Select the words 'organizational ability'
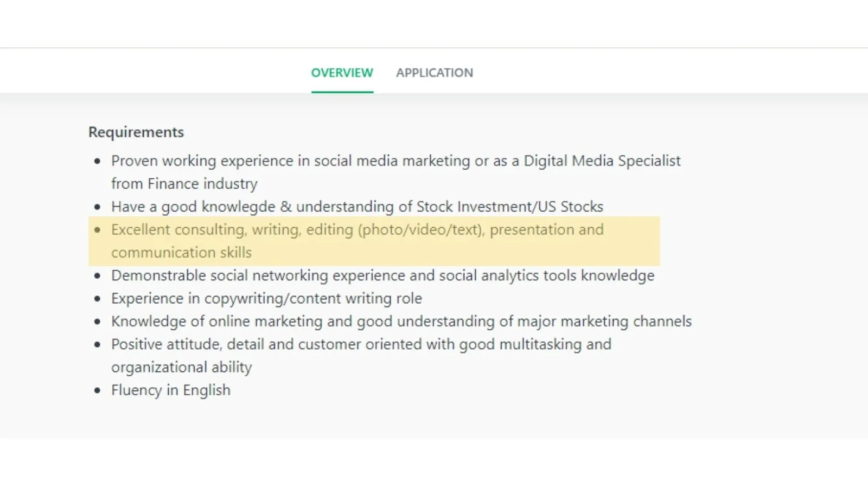This screenshot has width=868, height=488. (181, 367)
